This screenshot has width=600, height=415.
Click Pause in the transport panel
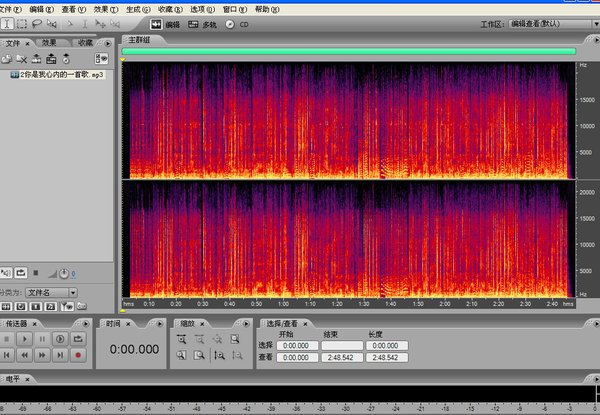point(42,339)
